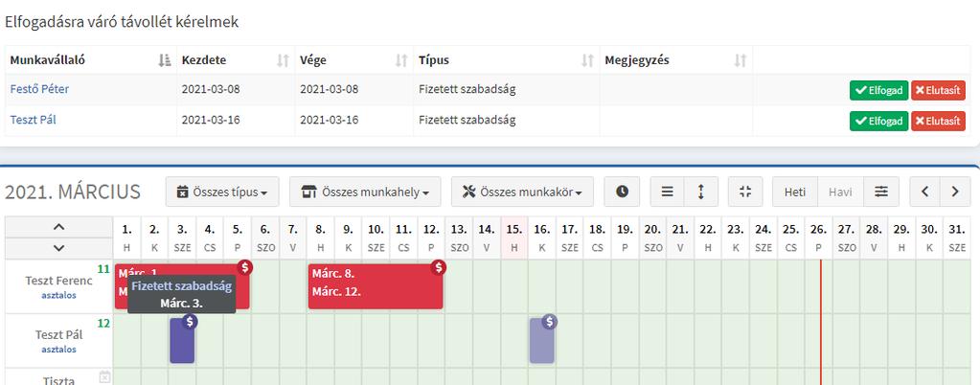Open calendar settings sliders icon

[x=881, y=192]
